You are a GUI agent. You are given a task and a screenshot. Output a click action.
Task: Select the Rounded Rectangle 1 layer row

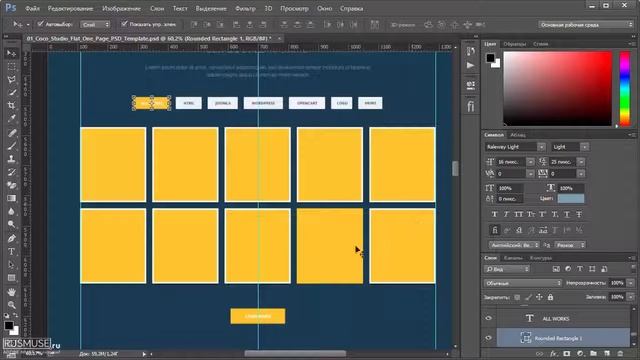pyautogui.click(x=563, y=338)
